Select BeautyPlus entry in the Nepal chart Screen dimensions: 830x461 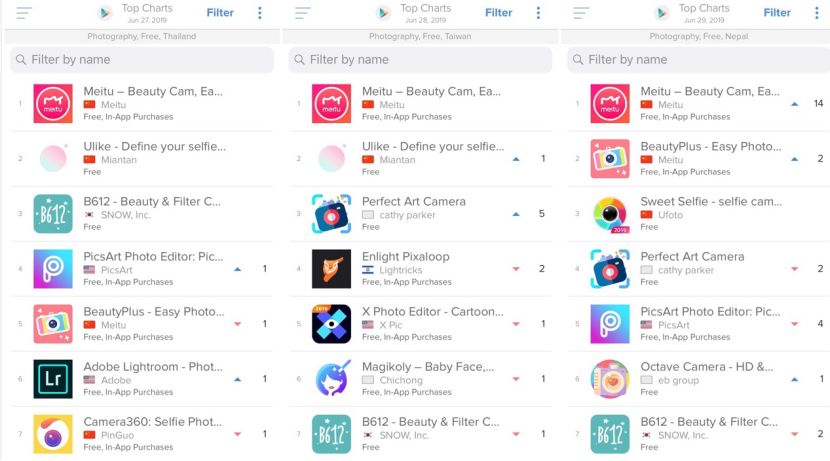pos(699,159)
